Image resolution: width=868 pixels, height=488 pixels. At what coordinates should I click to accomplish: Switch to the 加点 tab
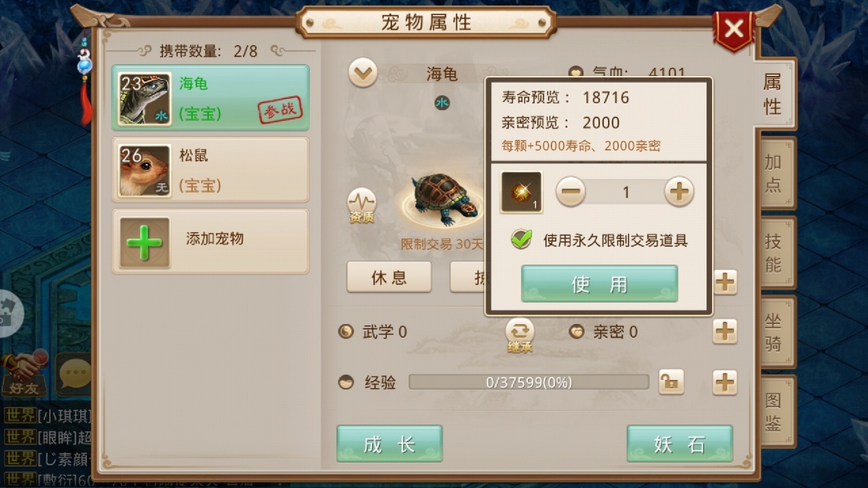(774, 173)
